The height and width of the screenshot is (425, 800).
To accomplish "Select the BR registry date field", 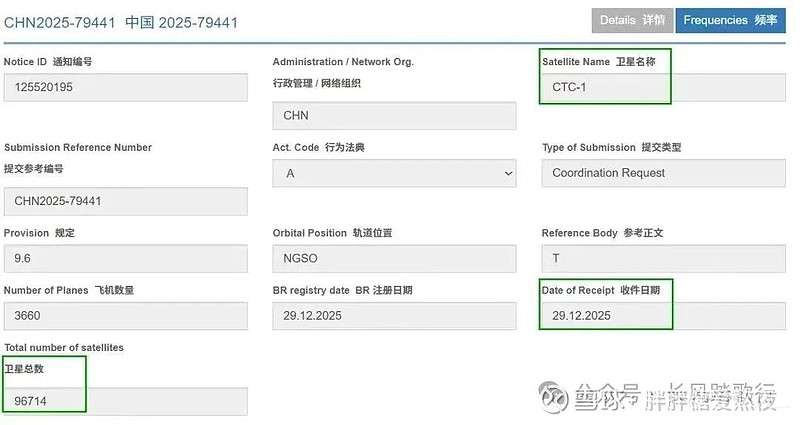I will click(394, 316).
